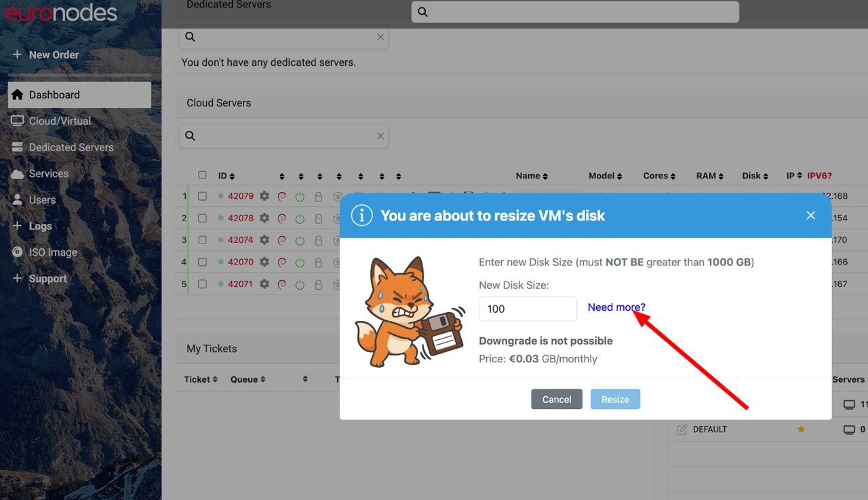This screenshot has width=868, height=500.
Task: Go to Dedicated Servers in sidebar
Action: [71, 147]
